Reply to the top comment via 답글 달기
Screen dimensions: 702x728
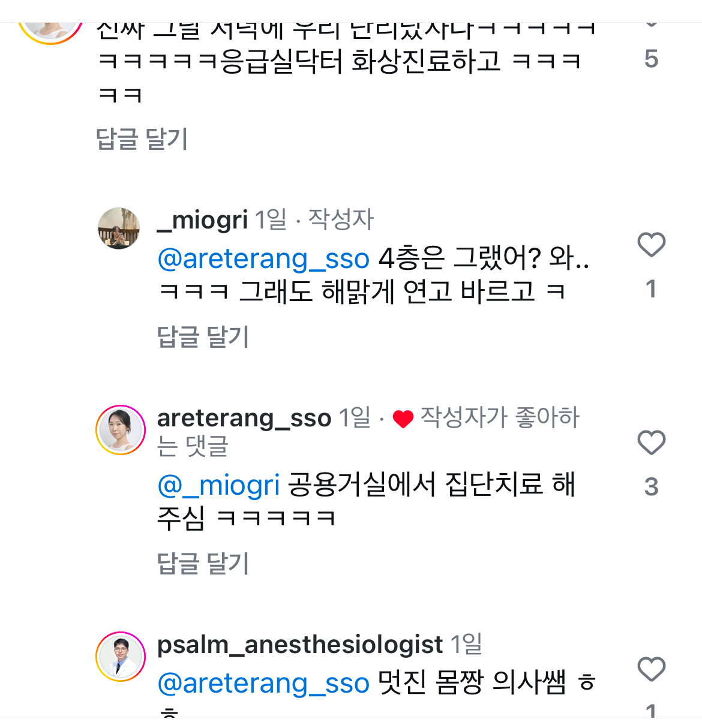coord(142,139)
